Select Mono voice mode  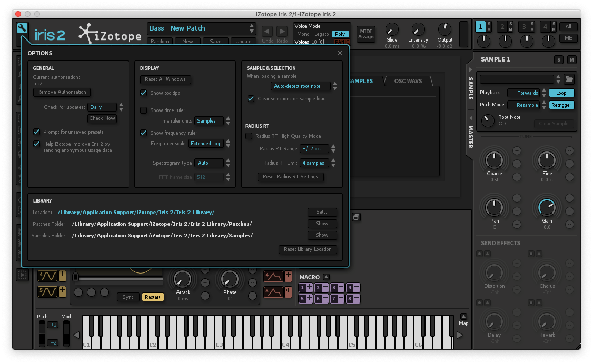[303, 34]
